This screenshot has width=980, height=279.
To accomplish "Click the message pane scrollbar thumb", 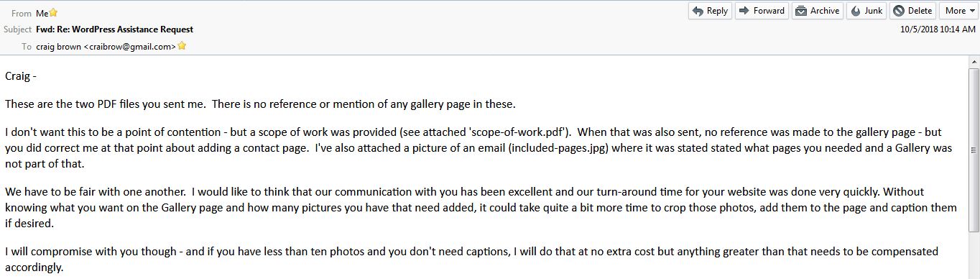I will 974,150.
